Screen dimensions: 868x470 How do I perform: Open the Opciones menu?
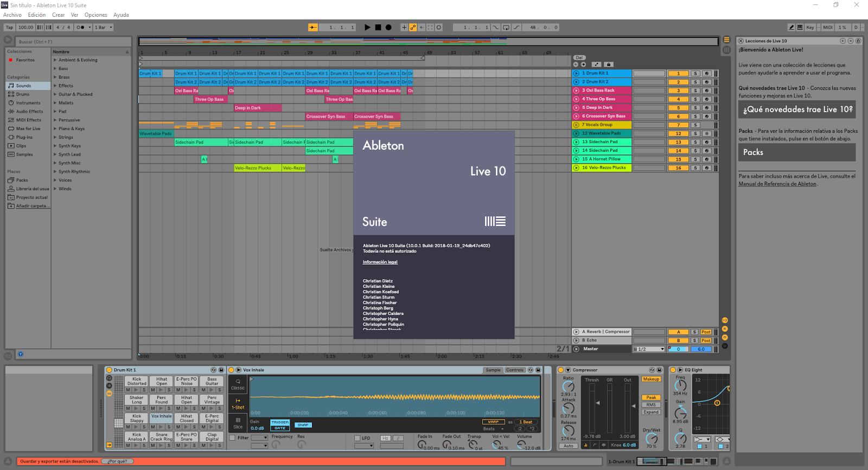coord(95,15)
